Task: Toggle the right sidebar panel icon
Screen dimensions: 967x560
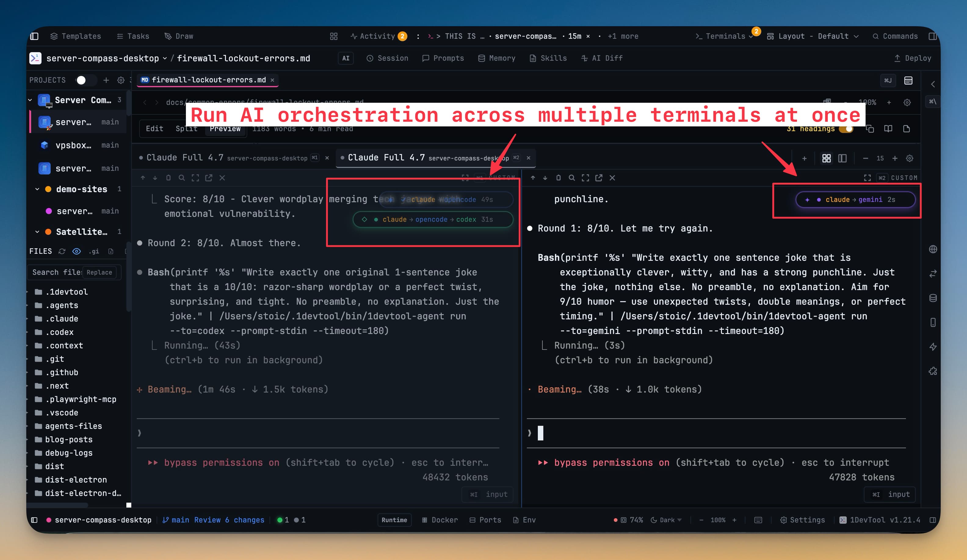Action: point(933,36)
